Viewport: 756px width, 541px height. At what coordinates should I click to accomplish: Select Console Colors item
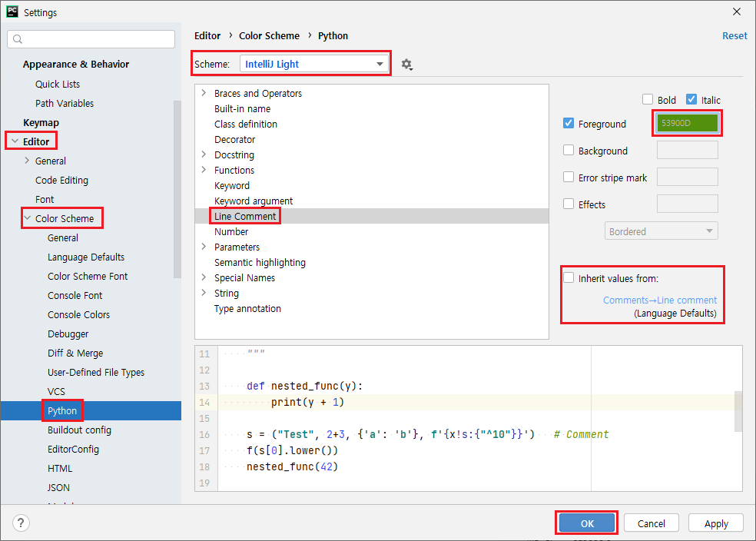point(78,315)
